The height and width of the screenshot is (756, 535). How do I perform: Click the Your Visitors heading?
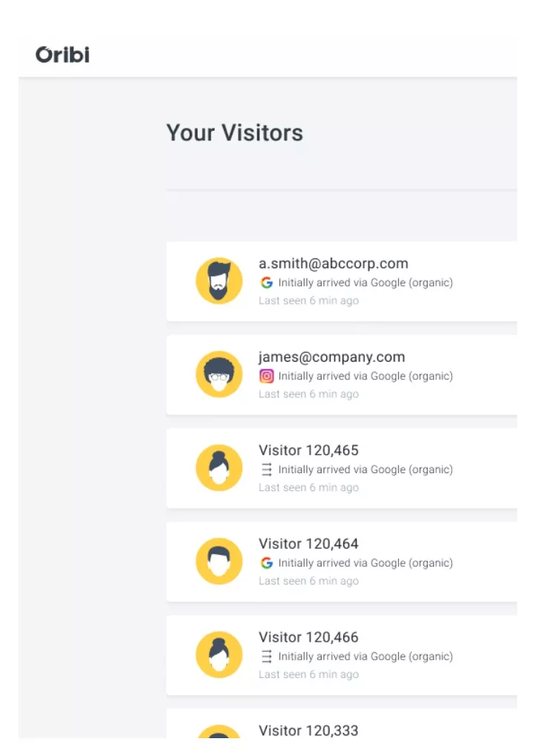235,133
